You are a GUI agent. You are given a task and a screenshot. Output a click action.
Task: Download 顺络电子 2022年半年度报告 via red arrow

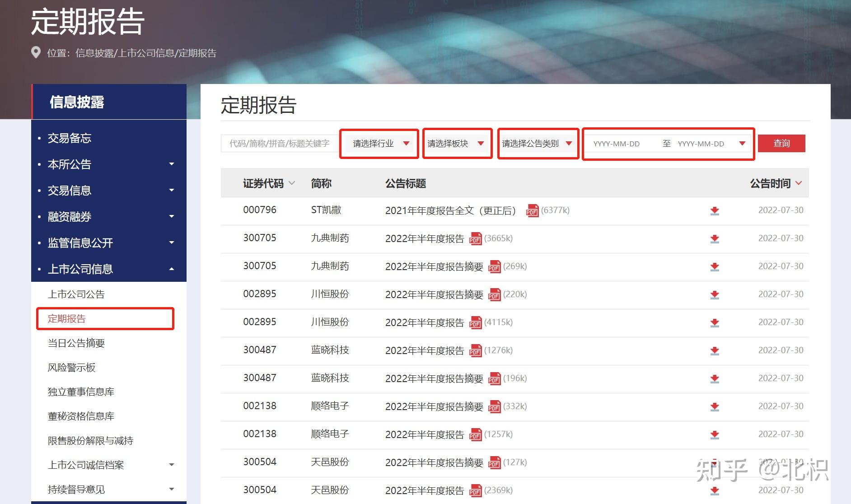click(715, 435)
